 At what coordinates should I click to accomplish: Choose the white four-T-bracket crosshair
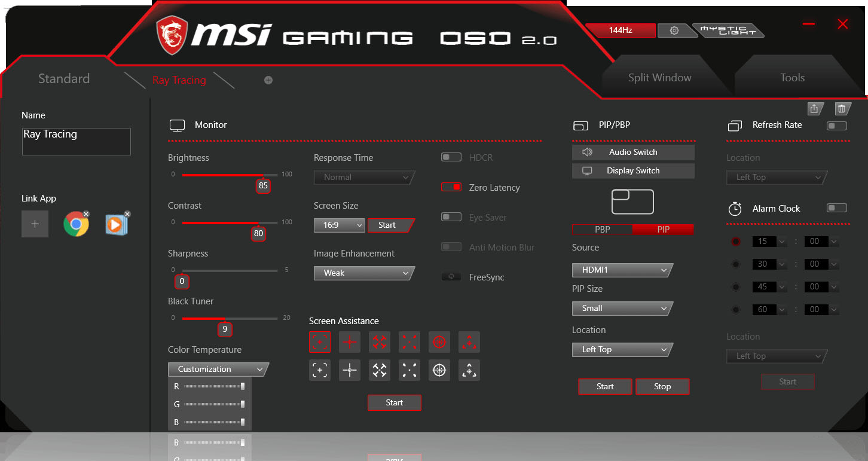(x=380, y=370)
